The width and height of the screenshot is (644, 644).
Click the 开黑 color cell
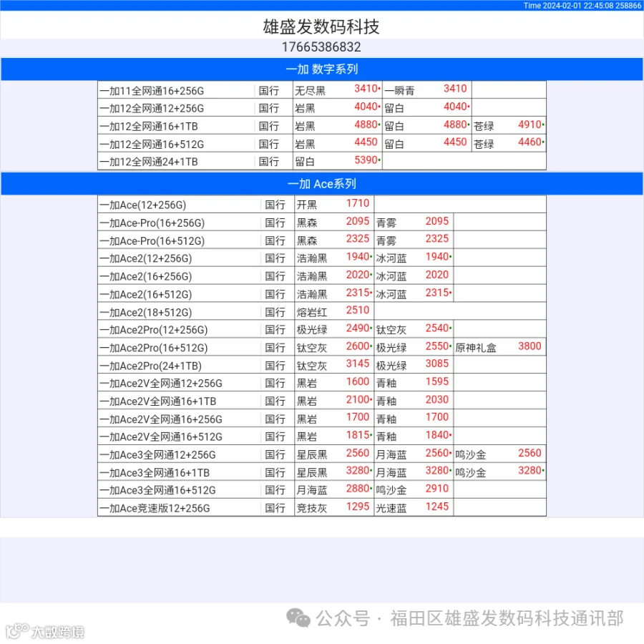pyautogui.click(x=307, y=205)
